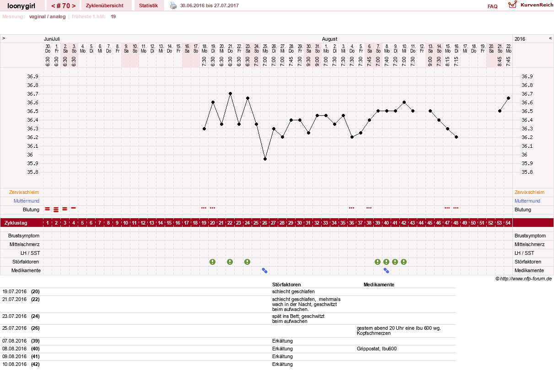Click the Störfaktoren marker on cycle day 24
This screenshot has width=554, height=392.
click(247, 262)
